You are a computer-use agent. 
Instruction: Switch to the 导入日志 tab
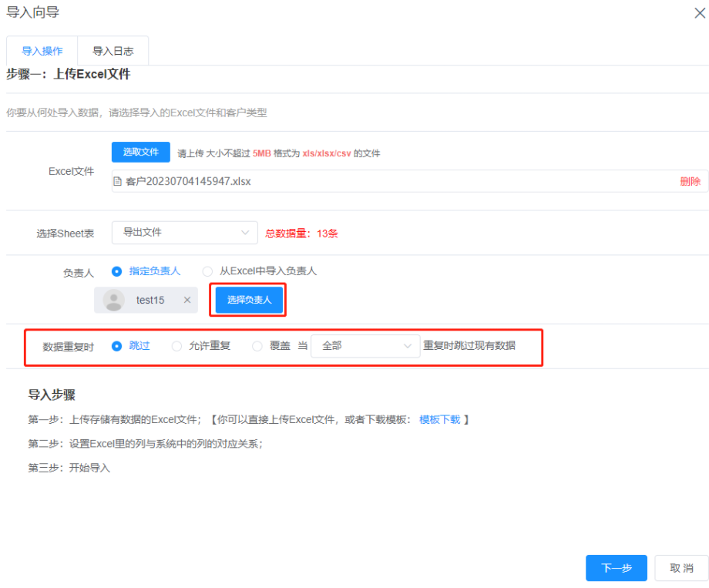113,51
